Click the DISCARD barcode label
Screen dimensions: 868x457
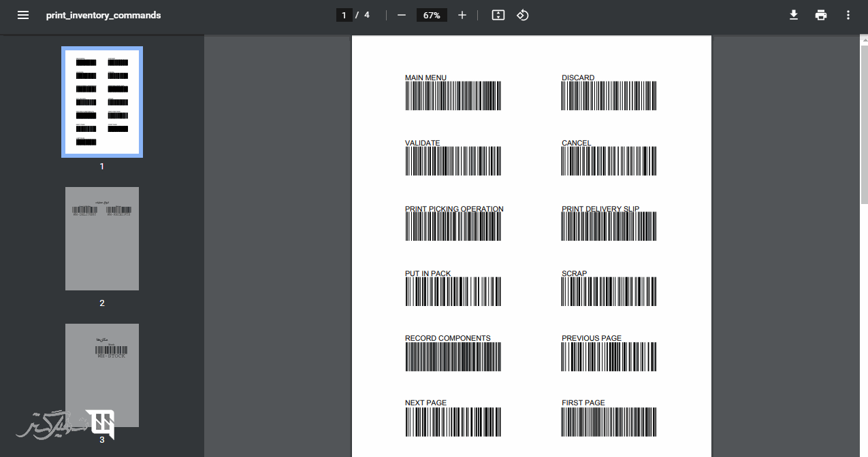(x=578, y=78)
